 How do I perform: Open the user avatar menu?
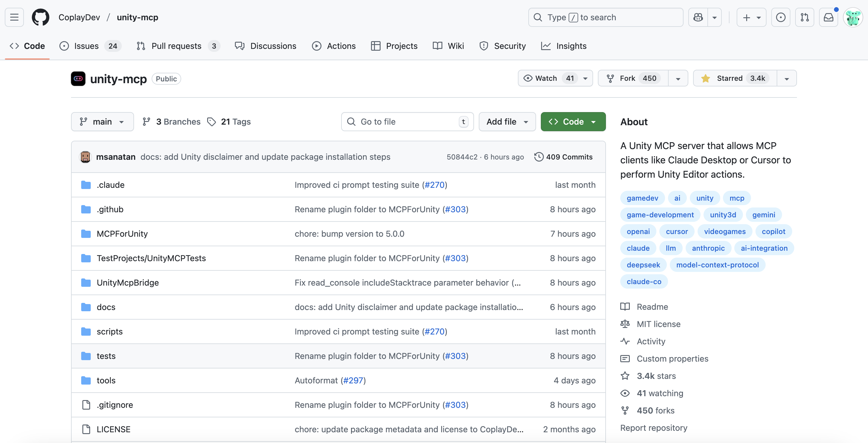point(852,17)
